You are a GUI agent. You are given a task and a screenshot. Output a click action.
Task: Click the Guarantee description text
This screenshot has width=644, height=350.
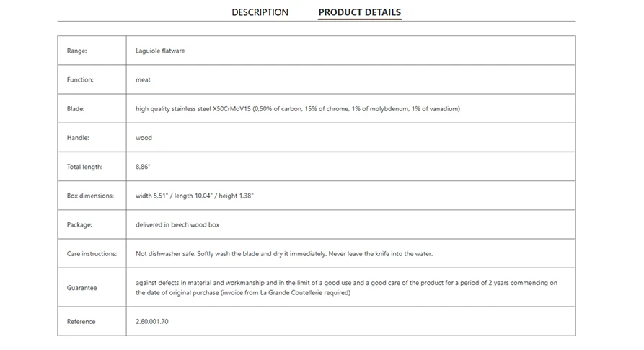(x=347, y=287)
